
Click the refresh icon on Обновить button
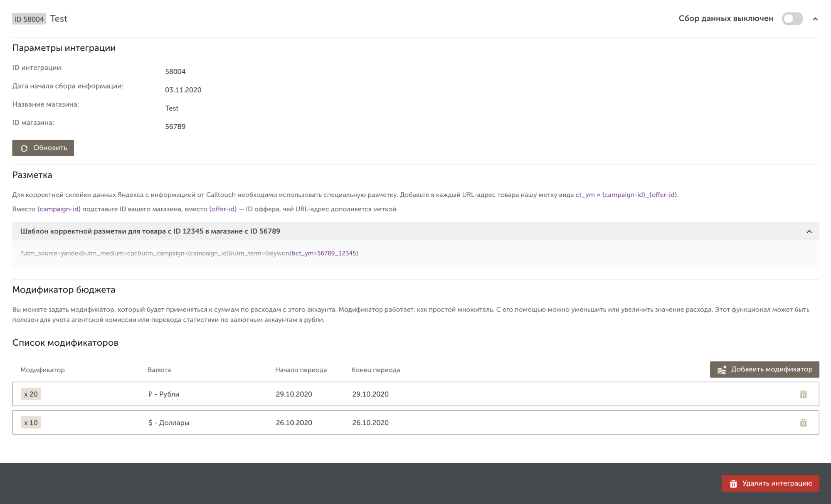pos(24,148)
